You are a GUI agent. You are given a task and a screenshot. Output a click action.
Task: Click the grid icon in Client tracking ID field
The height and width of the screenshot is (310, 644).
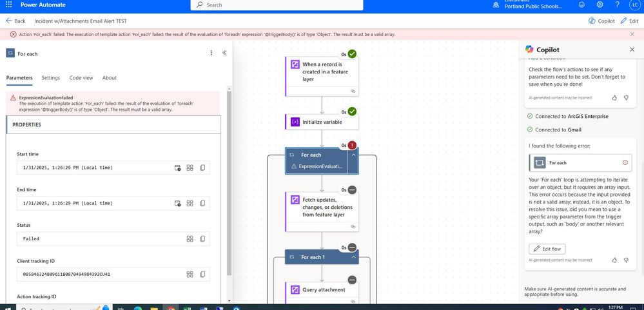[x=190, y=275]
